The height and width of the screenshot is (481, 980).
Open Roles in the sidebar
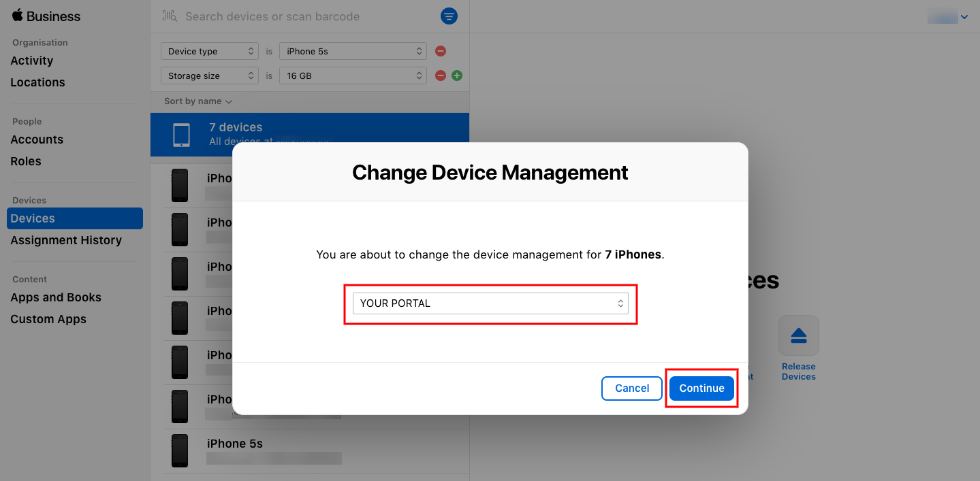coord(26,161)
